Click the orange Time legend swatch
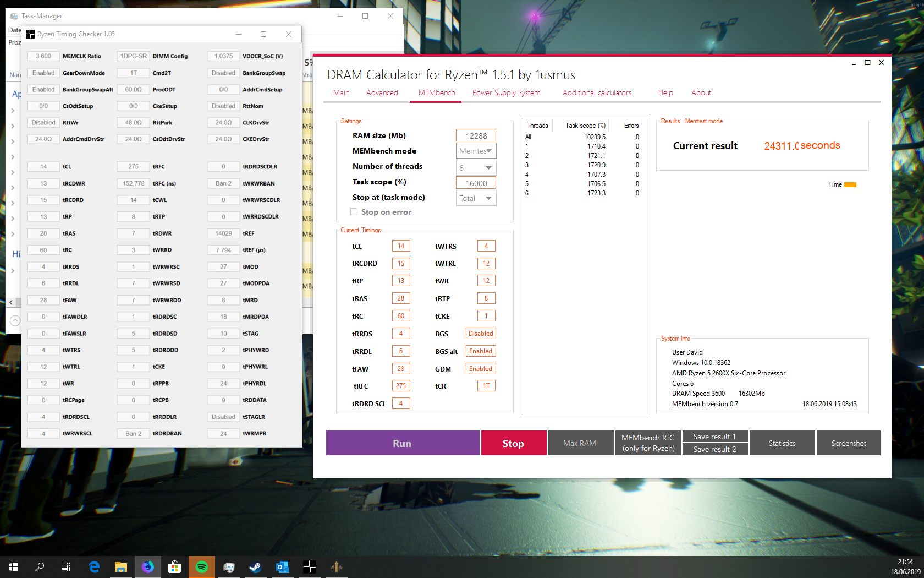924x578 pixels. [x=850, y=184]
